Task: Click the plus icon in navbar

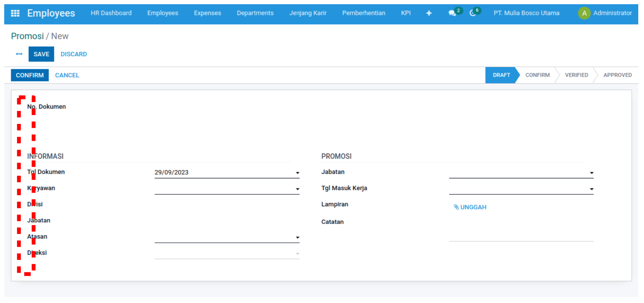Action: click(x=429, y=13)
